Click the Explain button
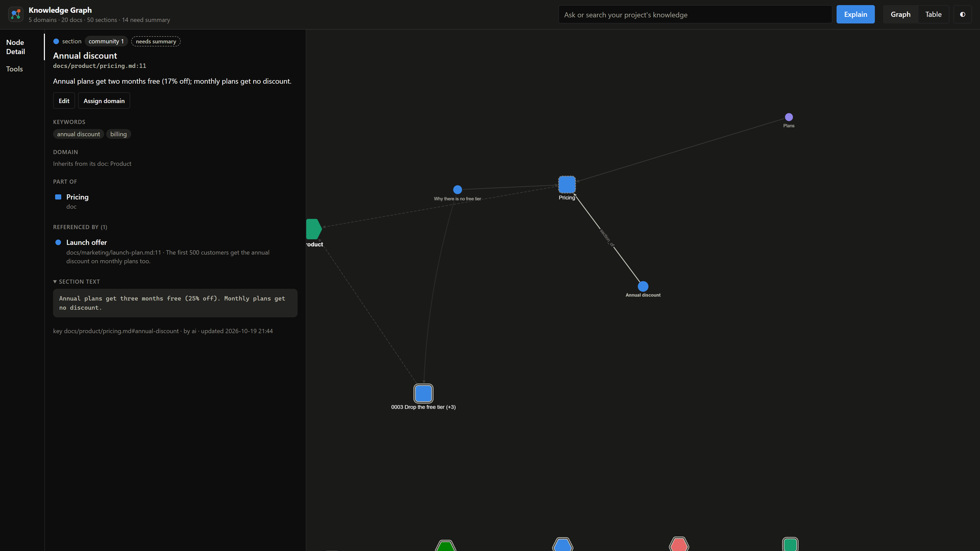This screenshot has width=980, height=551. tap(855, 14)
